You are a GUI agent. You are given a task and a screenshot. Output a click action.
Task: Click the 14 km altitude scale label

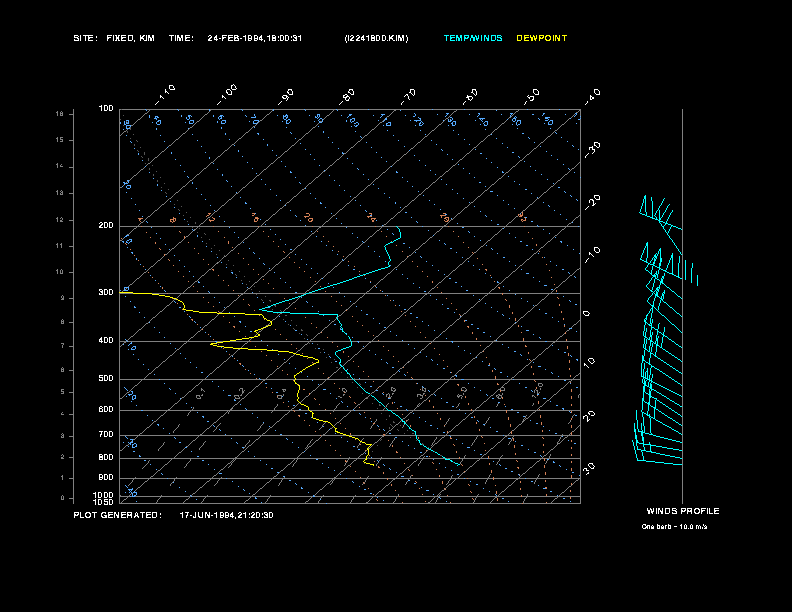[60, 166]
